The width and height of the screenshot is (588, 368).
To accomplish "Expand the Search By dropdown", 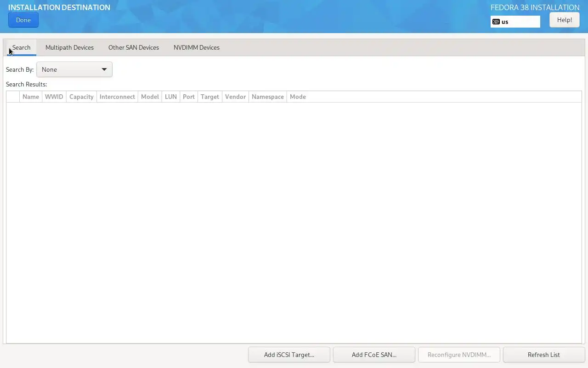I will click(x=74, y=69).
